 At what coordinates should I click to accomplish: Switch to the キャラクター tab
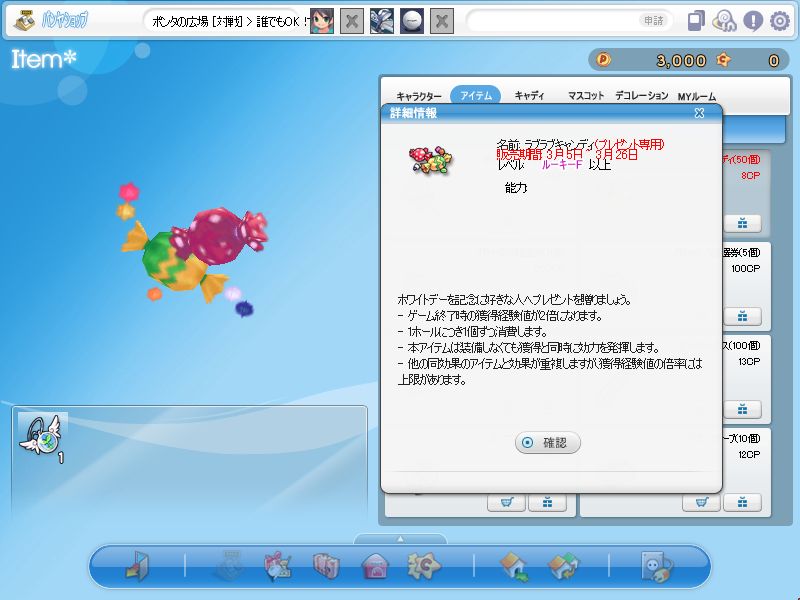(419, 96)
